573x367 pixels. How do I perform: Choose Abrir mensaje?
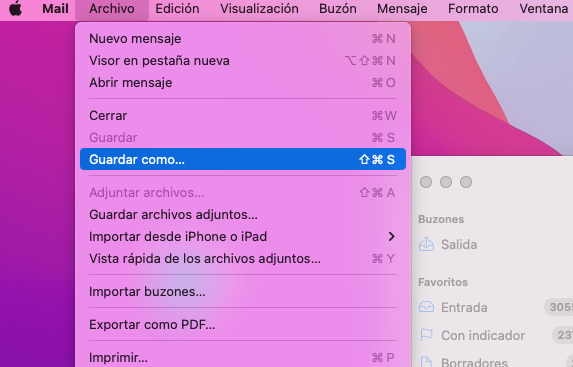243,83
